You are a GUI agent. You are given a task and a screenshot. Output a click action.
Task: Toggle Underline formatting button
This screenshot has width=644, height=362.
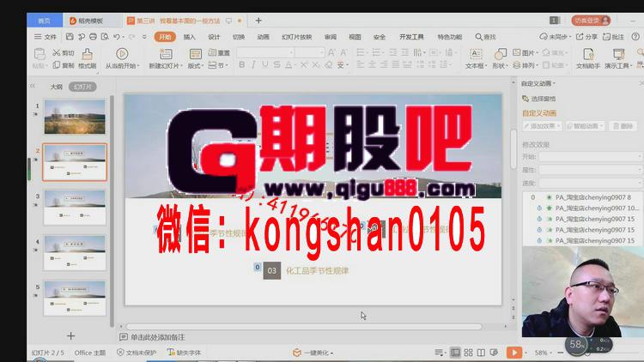(265, 65)
